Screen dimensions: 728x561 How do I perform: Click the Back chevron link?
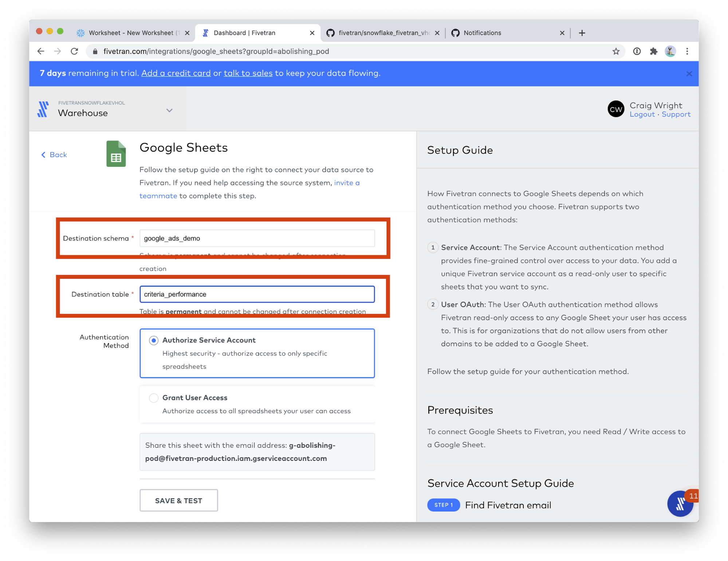click(x=54, y=155)
